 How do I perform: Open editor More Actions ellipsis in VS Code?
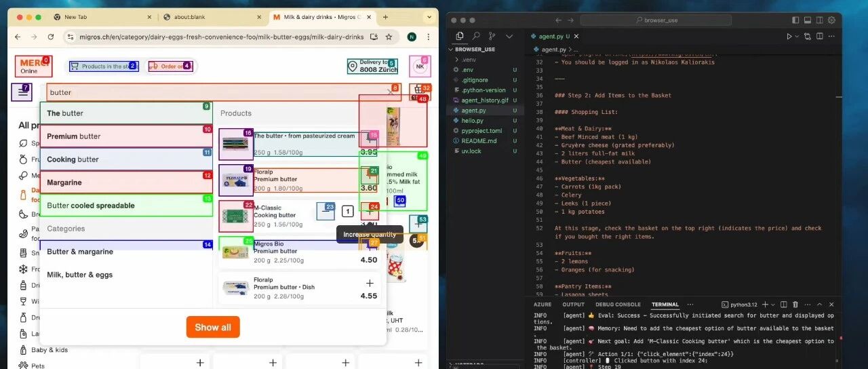[831, 36]
